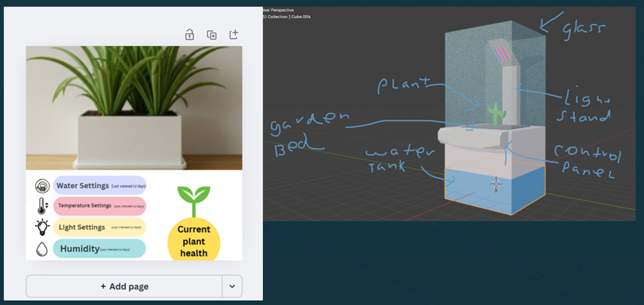Click the Humidity pill
Viewport: 644px width, 305px height.
click(100, 249)
